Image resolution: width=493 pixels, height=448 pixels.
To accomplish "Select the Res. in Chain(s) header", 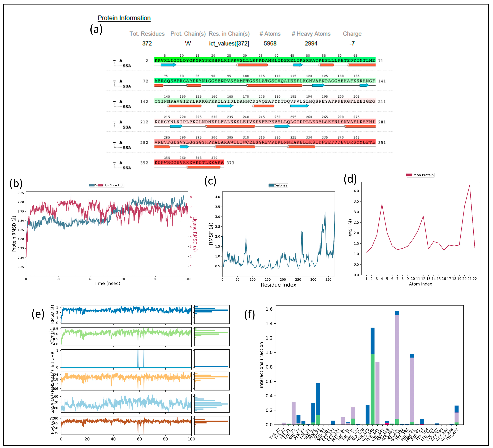I will point(229,34).
